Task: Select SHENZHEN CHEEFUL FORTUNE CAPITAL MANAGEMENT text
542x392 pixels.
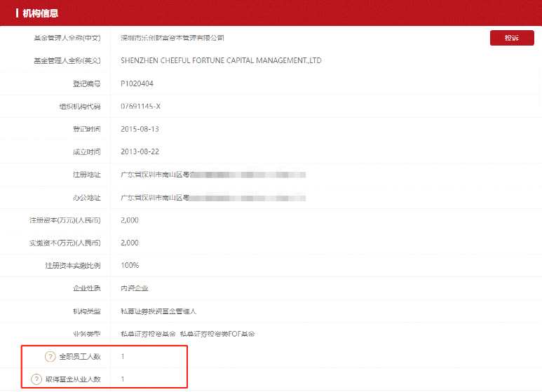Action: (222, 60)
